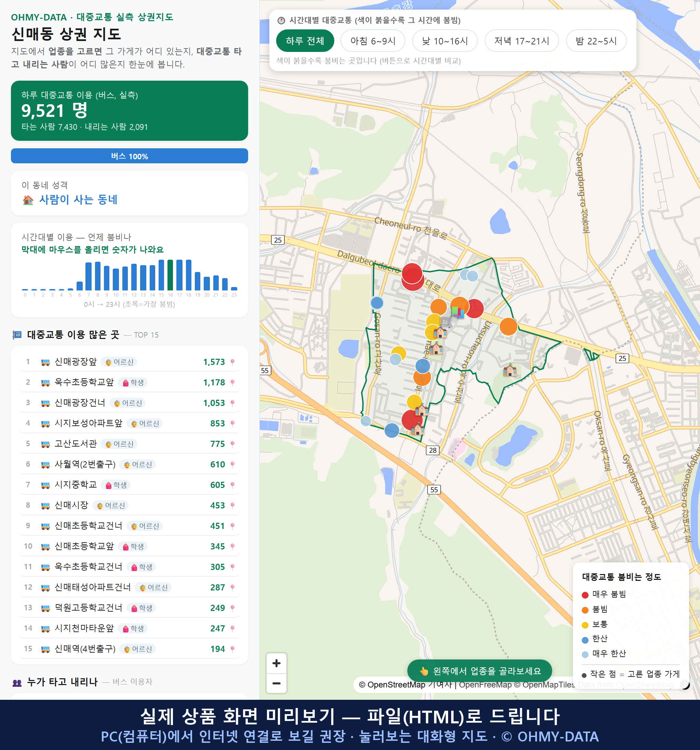
Task: Click the icon beside 대중교통 이용 많은 곳
Action: (x=17, y=335)
